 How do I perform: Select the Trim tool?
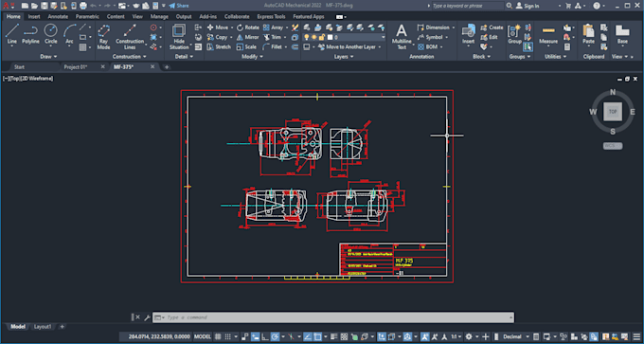272,37
